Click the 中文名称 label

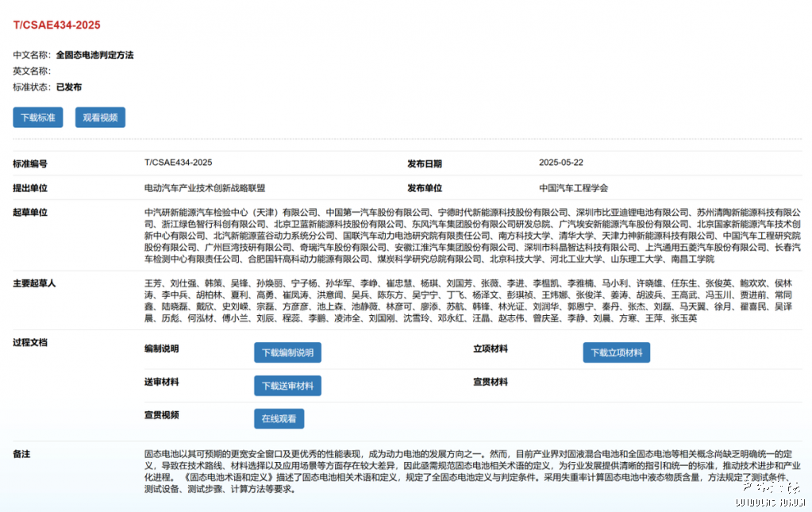(x=32, y=55)
